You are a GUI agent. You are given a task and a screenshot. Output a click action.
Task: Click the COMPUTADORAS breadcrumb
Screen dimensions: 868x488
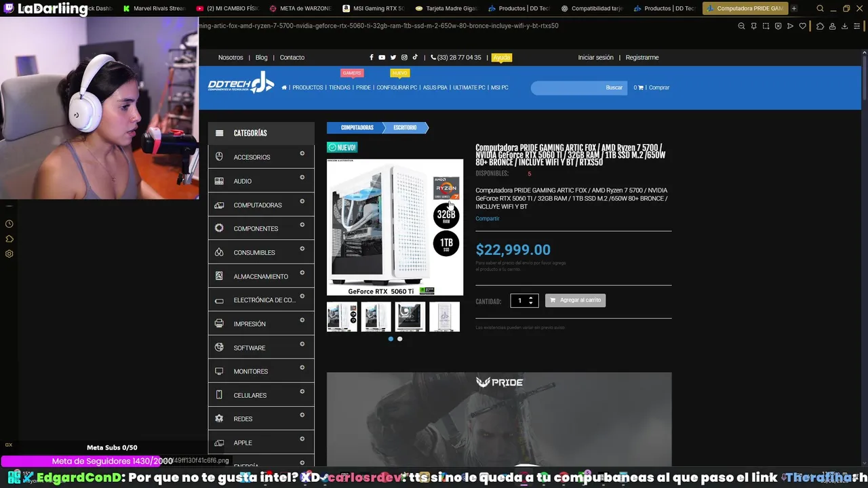[357, 127]
